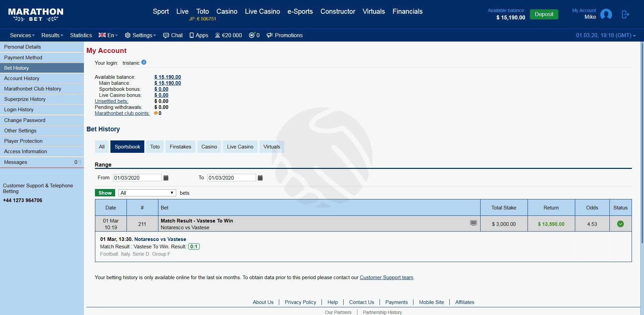Open Statistics in the toolbar
The height and width of the screenshot is (315, 644).
point(81,35)
